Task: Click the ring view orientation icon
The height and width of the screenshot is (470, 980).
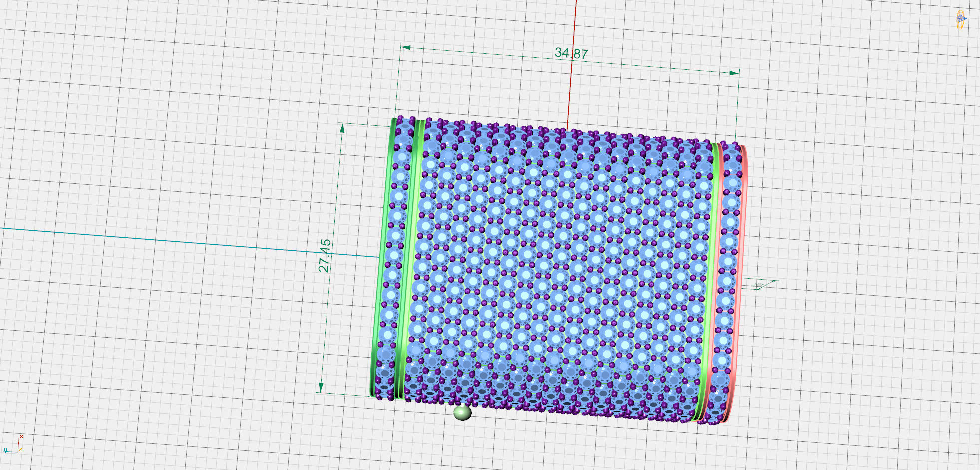Action: [961, 20]
